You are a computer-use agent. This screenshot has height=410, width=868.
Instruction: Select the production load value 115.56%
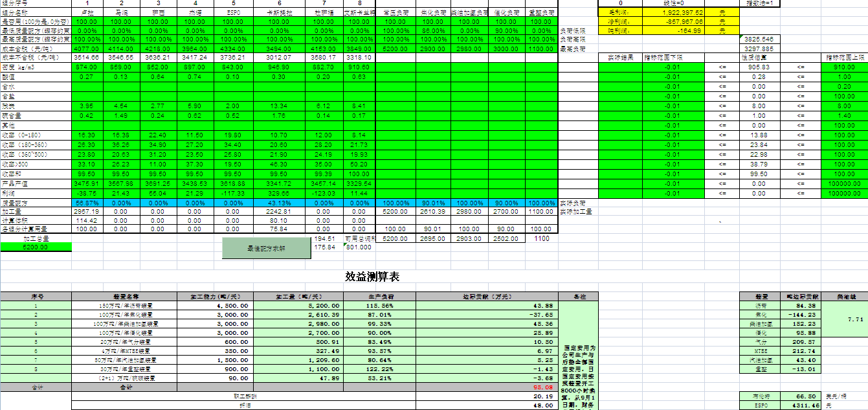coord(379,306)
